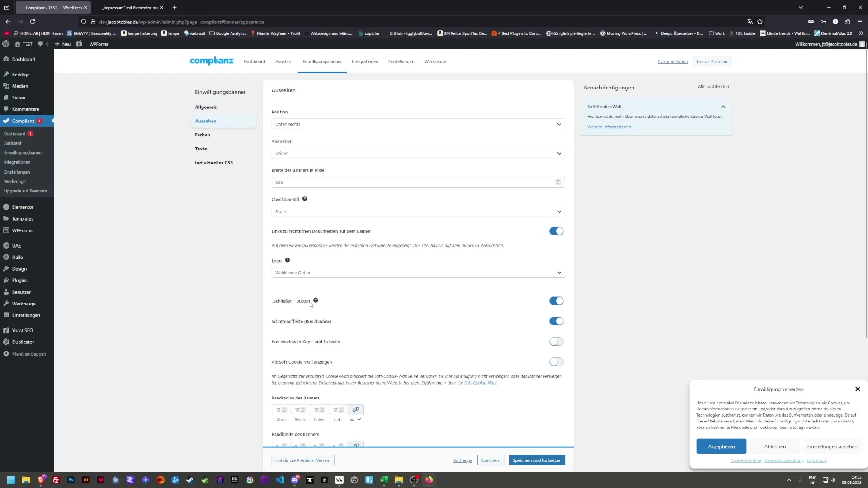Open WPForms from the sidebar
The width and height of the screenshot is (868, 488).
[x=22, y=230]
